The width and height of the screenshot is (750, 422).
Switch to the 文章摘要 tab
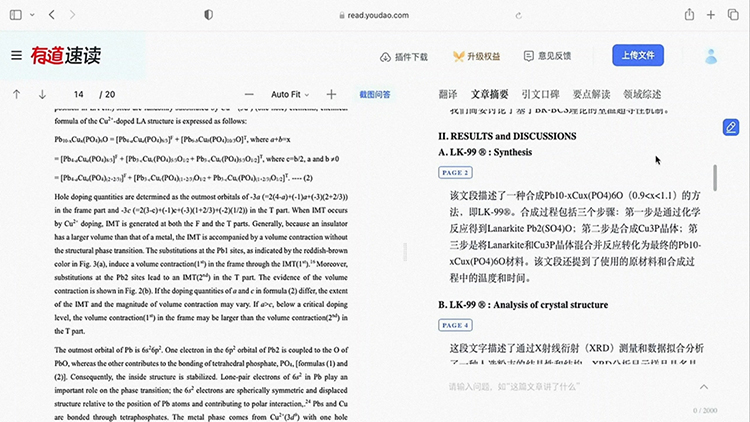pos(489,94)
